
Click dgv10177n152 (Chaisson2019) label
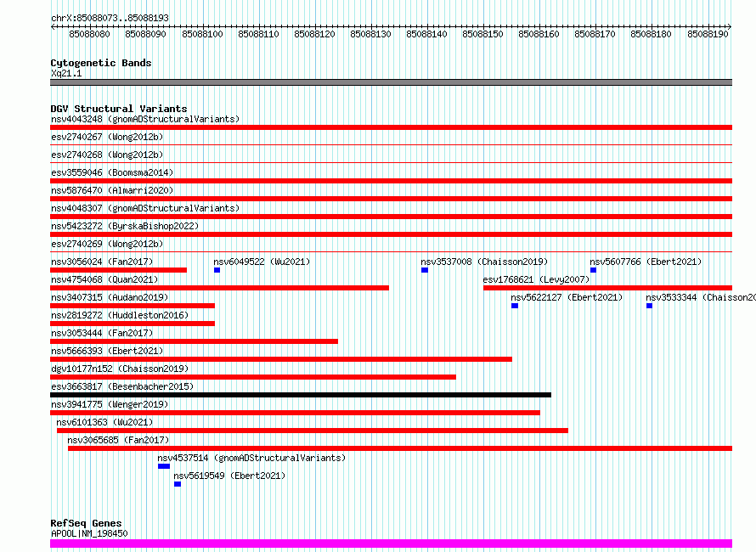tap(120, 369)
